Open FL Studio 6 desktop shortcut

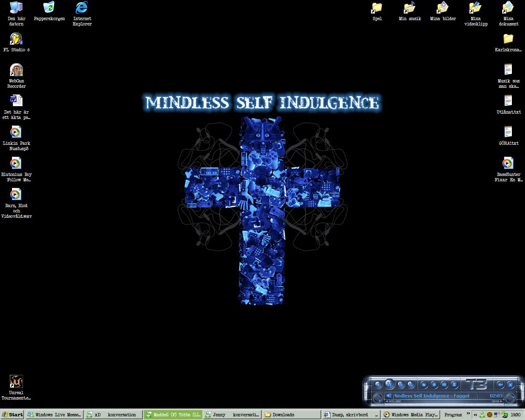click(16, 40)
